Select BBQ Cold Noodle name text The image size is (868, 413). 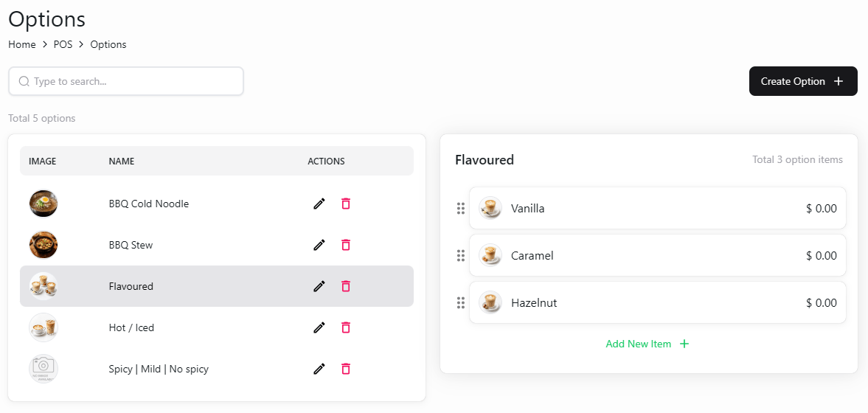(x=149, y=204)
